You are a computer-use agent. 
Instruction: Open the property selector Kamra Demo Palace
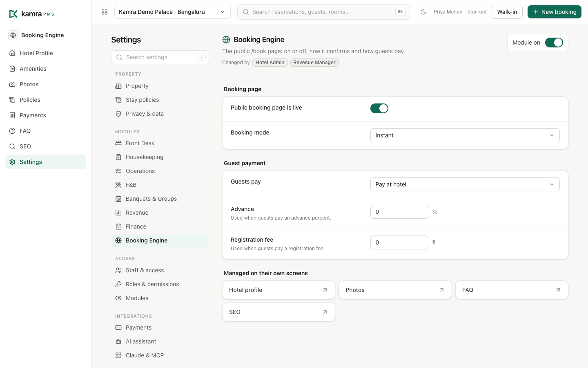172,12
